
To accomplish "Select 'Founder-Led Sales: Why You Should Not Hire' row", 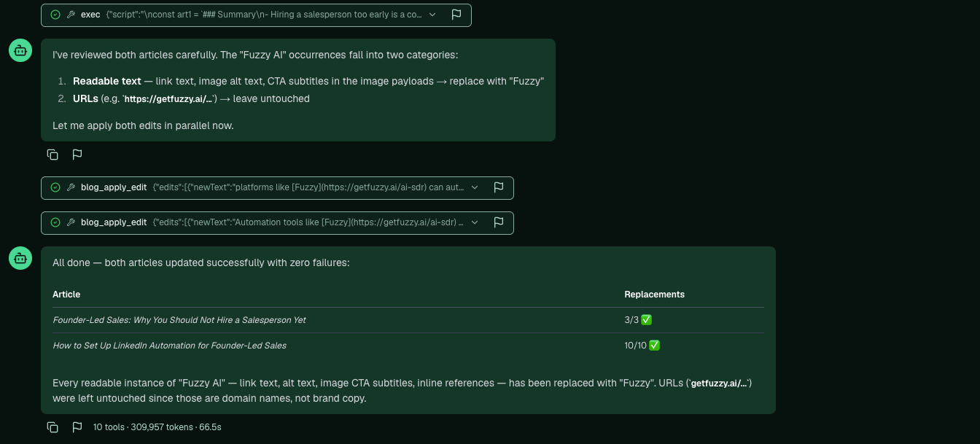I will point(408,320).
